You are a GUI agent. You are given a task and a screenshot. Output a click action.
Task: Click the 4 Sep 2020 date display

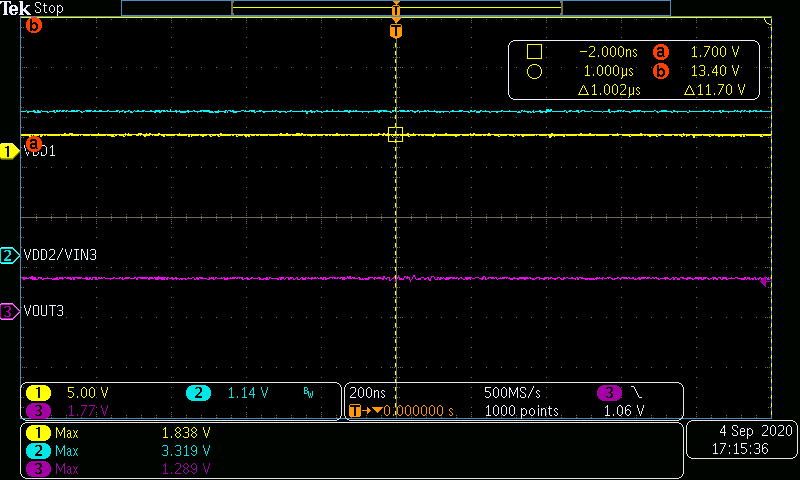[756, 431]
